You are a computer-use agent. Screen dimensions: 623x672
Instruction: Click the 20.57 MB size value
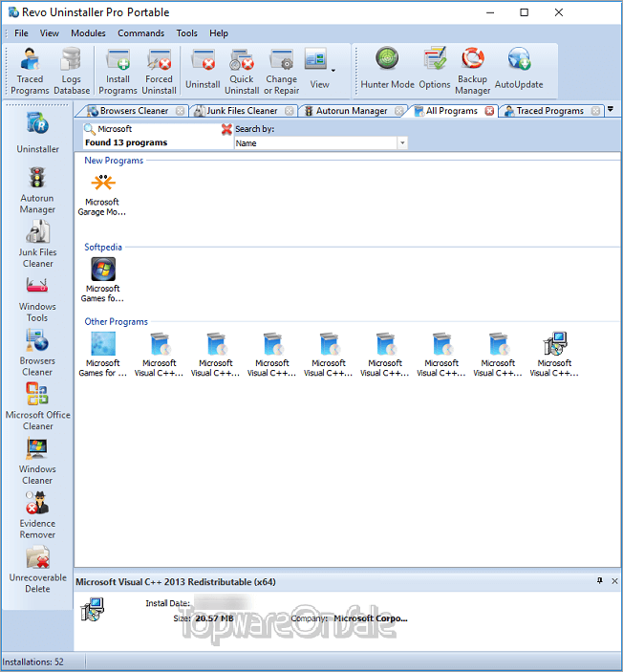[x=214, y=618]
